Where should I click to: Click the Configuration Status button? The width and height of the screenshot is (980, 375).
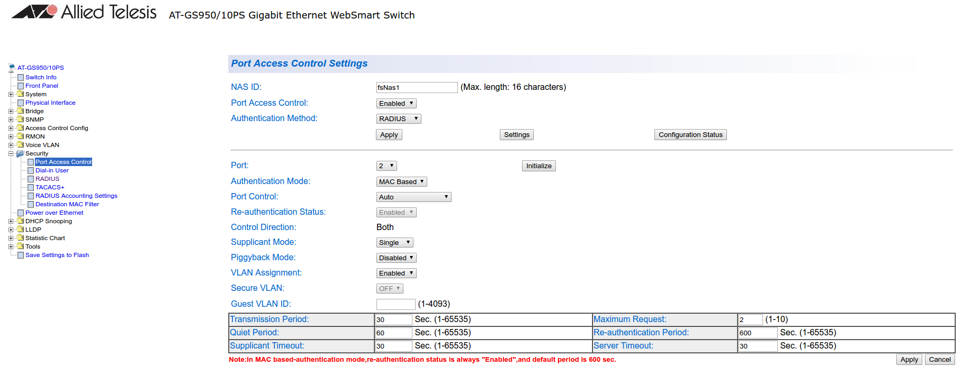(x=690, y=135)
